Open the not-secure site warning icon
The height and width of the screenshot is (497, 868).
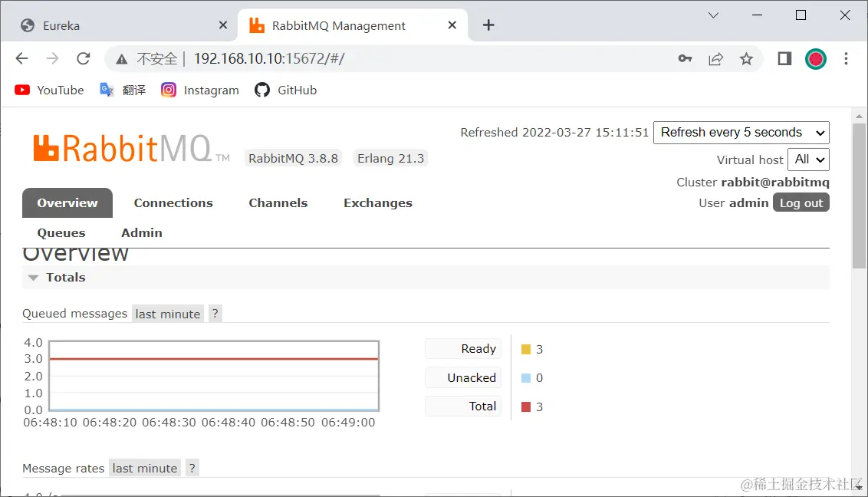coord(121,59)
